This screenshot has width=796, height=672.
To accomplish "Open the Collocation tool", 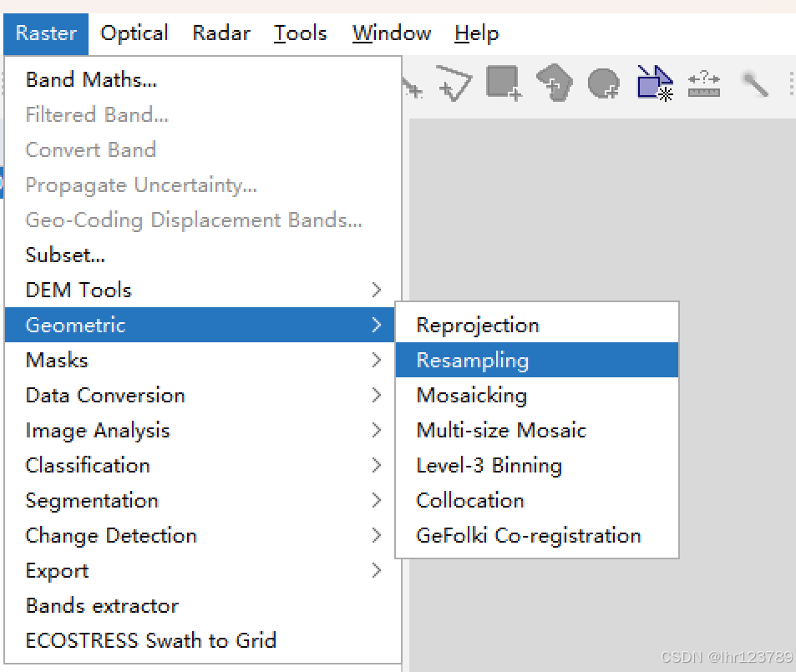I will pos(537,500).
